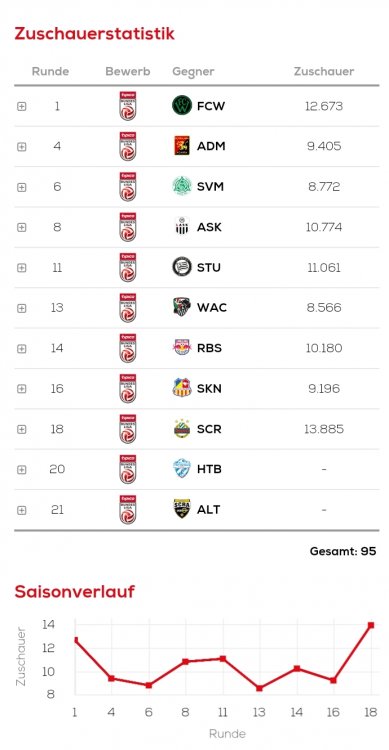Screen dimensions: 389x750
Task: Click the ADM club crest icon
Action: tap(182, 146)
